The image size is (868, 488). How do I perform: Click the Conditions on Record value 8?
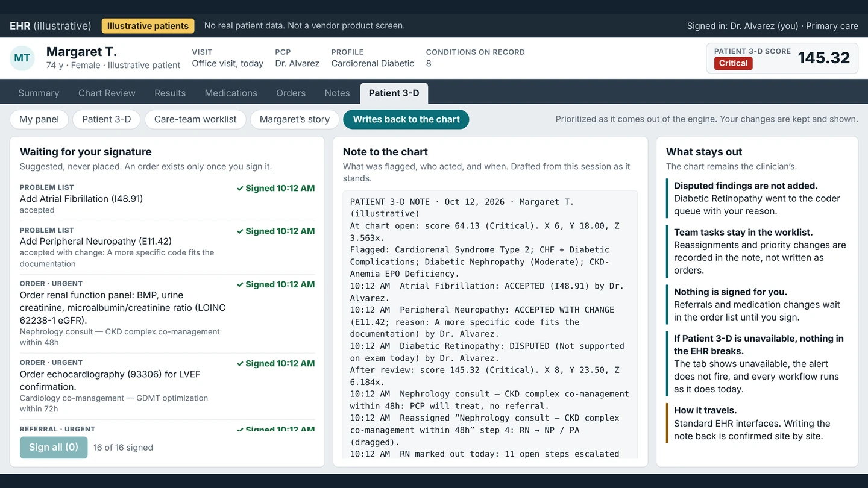(429, 63)
